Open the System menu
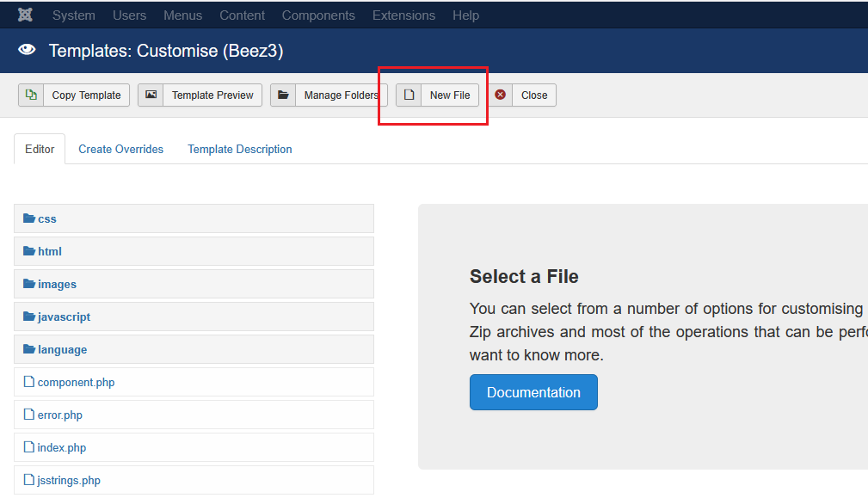Screen dimensions: 868x498 [x=74, y=15]
